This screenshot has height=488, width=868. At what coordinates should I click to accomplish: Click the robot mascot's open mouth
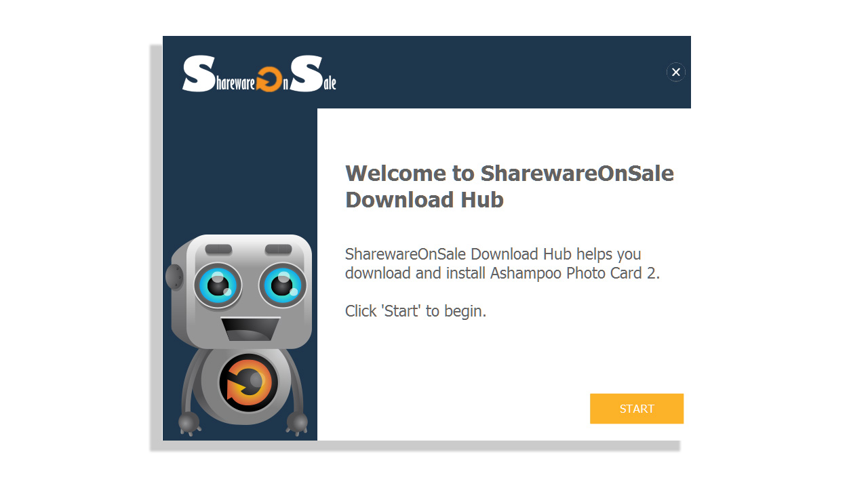250,329
